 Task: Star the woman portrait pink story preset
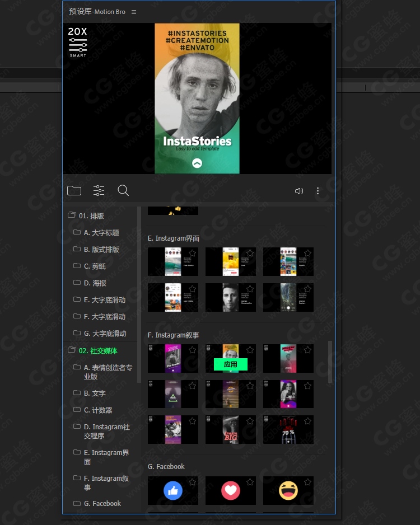(307, 386)
